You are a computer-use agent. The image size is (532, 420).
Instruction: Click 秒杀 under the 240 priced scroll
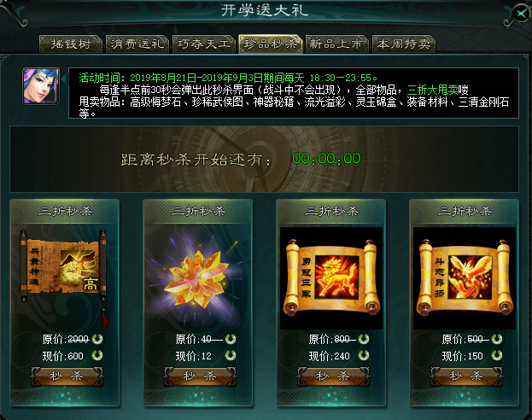(333, 376)
